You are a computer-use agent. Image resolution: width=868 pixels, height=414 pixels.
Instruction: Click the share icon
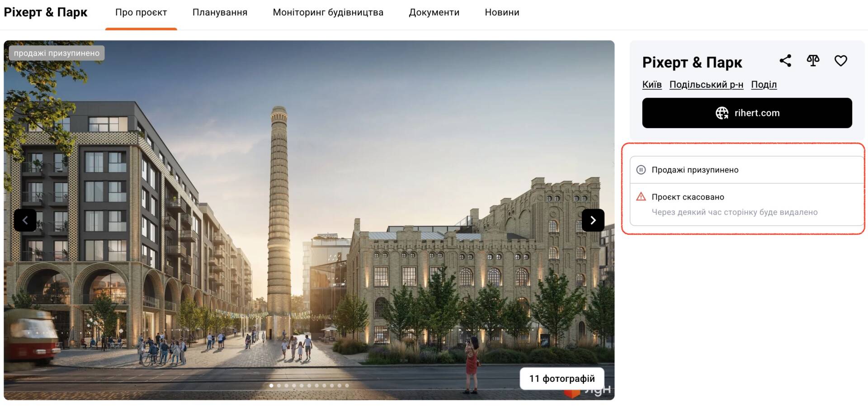pos(785,61)
